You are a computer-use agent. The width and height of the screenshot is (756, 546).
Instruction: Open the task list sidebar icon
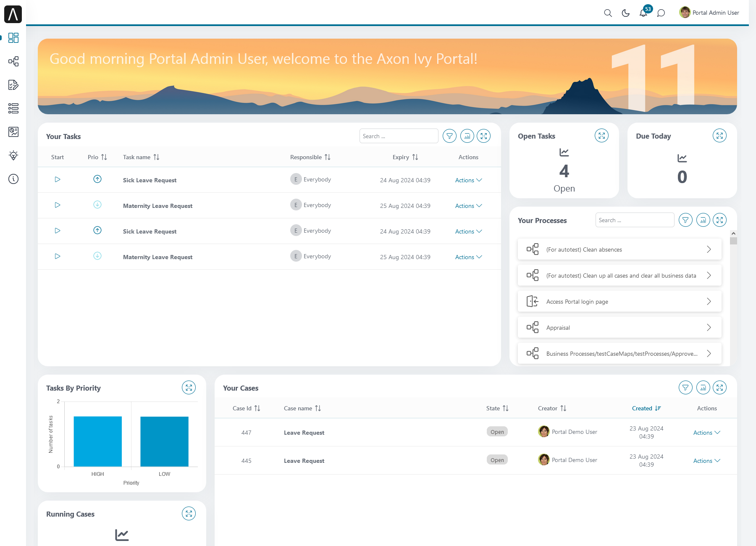coord(13,108)
